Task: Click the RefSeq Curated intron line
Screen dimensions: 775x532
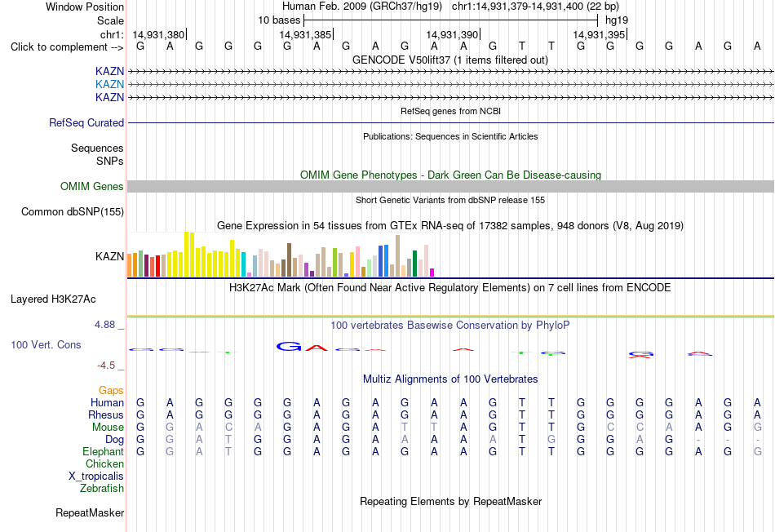Action: point(450,122)
